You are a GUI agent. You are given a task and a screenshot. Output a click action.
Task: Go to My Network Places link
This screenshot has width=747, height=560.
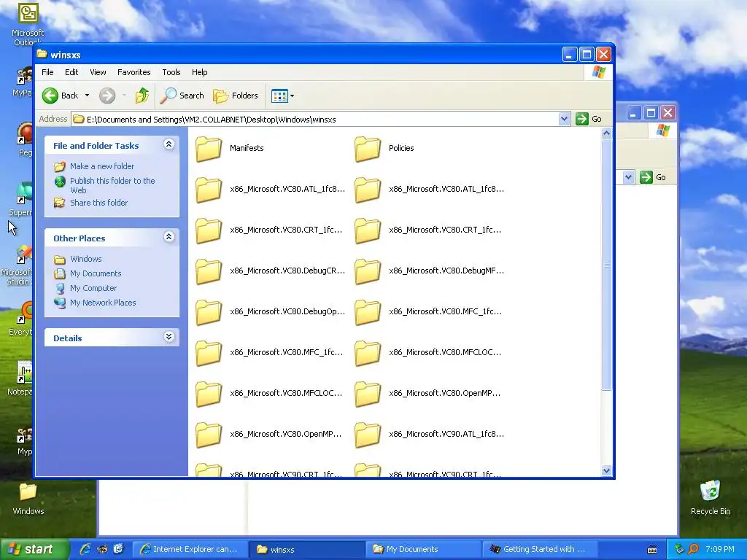103,303
